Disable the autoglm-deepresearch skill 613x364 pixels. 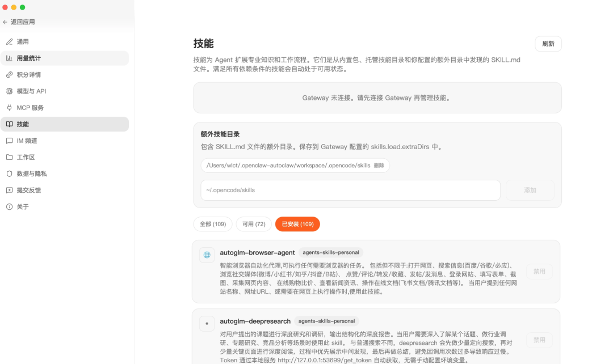539,340
